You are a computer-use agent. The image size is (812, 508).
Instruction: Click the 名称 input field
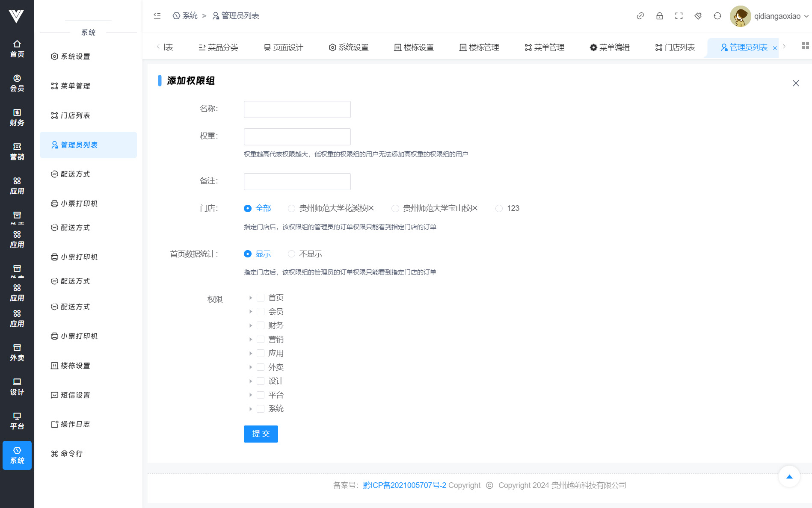click(297, 109)
